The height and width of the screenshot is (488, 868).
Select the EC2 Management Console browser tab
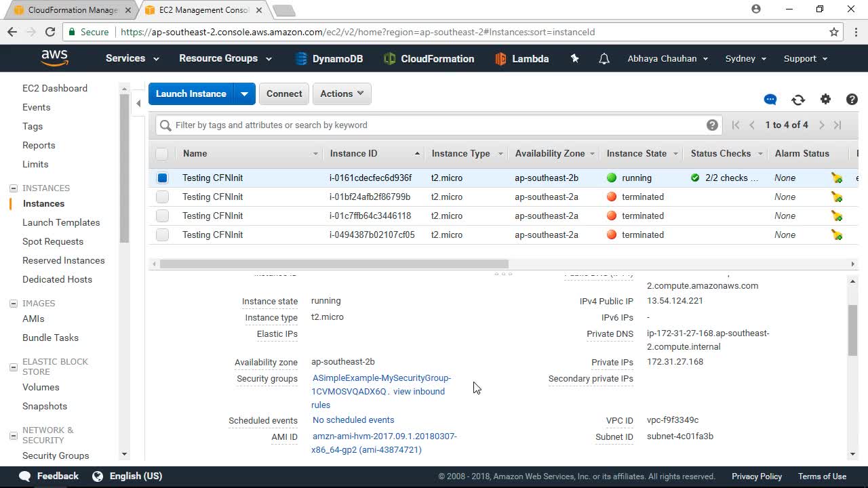coord(203,10)
